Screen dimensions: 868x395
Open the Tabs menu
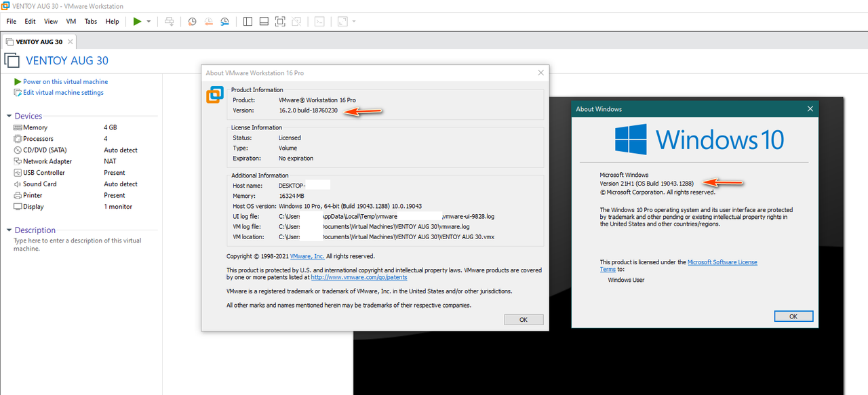(91, 22)
